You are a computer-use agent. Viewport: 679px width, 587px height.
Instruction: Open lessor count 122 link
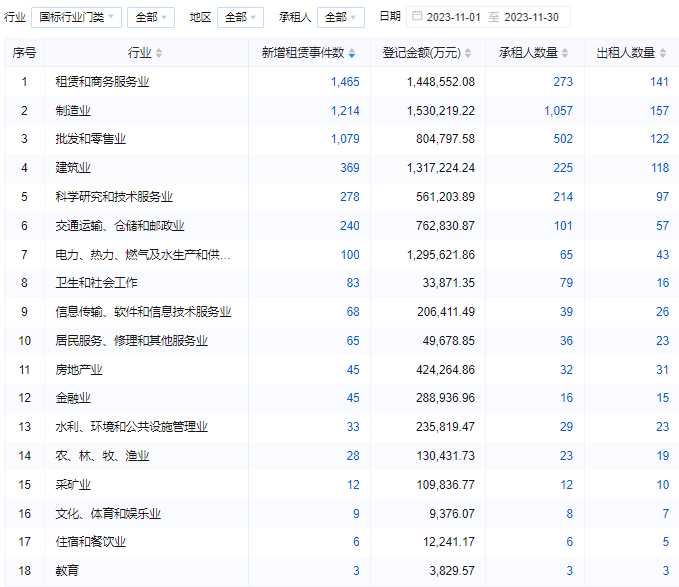660,139
